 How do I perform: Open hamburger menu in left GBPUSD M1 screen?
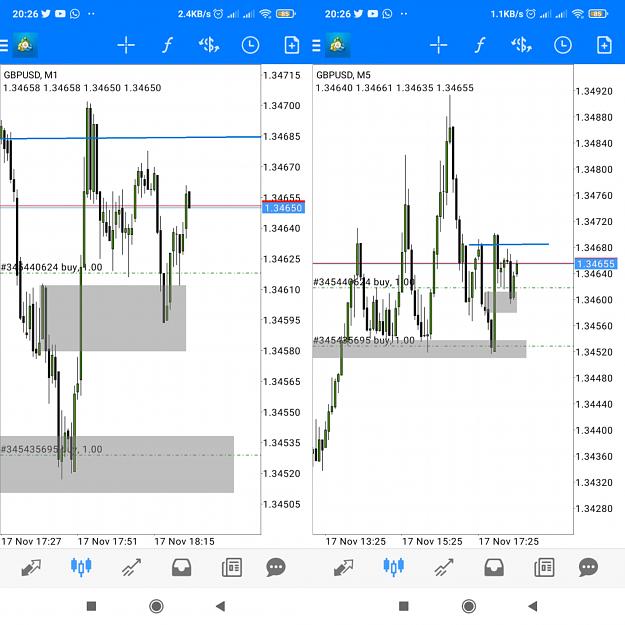[4, 45]
